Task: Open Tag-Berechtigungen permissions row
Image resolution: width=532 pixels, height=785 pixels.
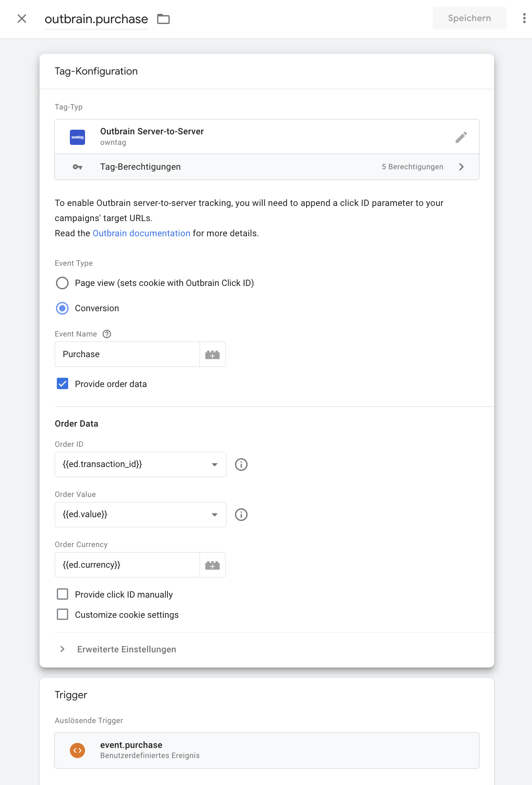Action: [266, 167]
